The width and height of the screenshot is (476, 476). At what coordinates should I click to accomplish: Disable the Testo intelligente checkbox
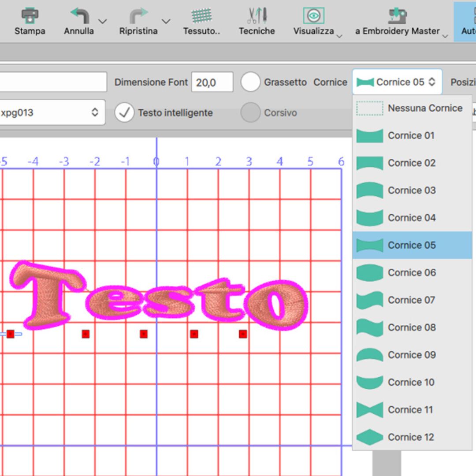(124, 113)
